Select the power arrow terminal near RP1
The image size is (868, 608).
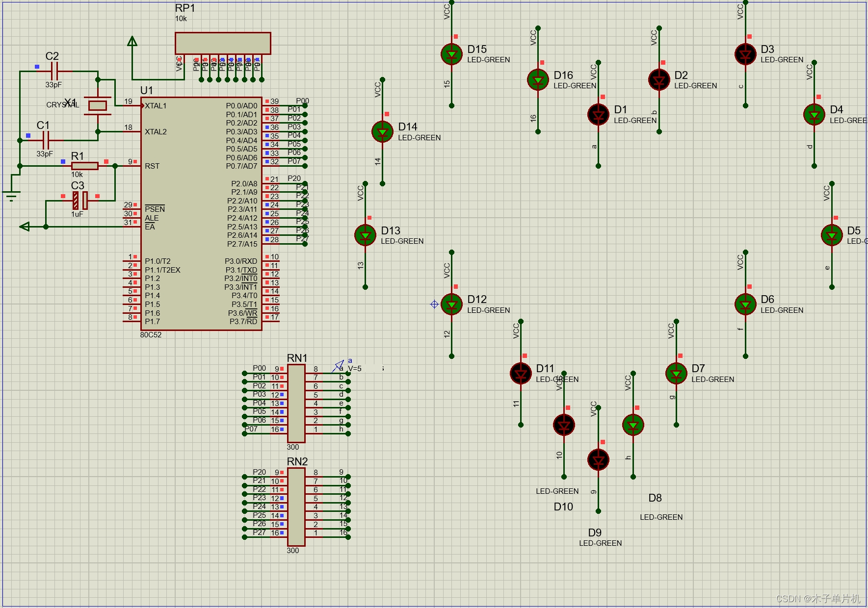point(132,41)
